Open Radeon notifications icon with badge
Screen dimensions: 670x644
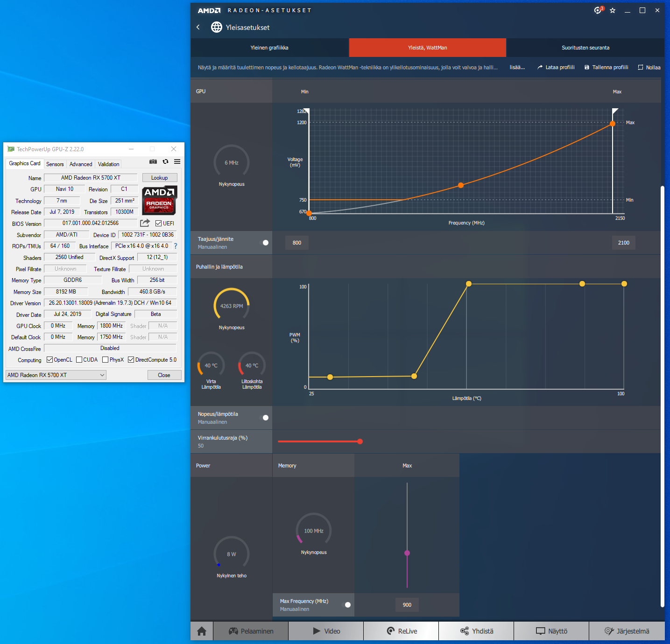(598, 10)
